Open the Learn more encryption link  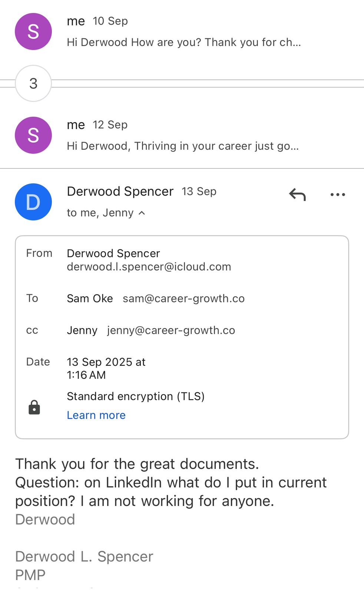[96, 415]
